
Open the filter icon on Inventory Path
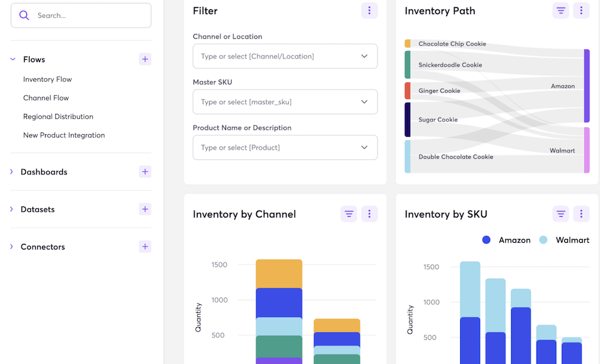[561, 10]
